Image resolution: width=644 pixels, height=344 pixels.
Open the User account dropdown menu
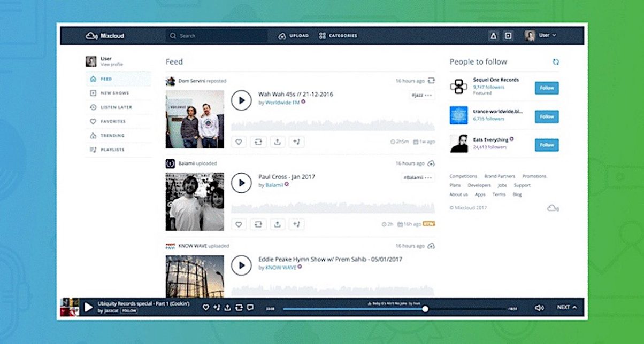coord(546,35)
